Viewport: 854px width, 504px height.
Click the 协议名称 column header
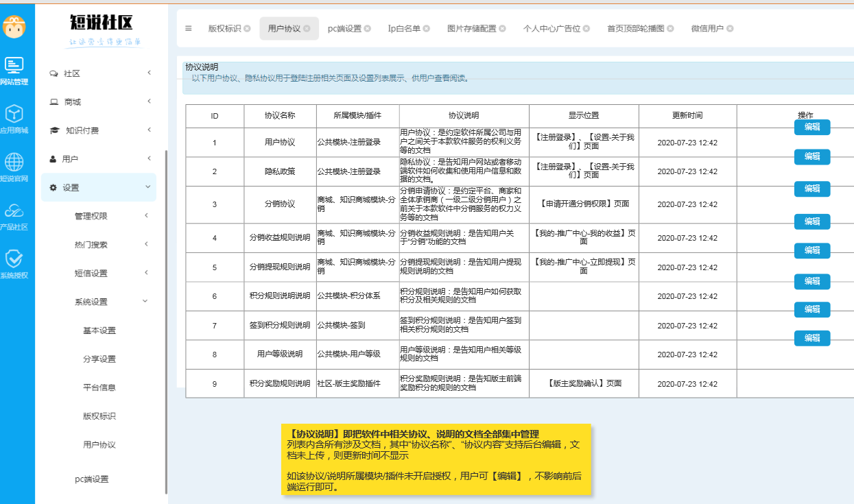[x=280, y=116]
